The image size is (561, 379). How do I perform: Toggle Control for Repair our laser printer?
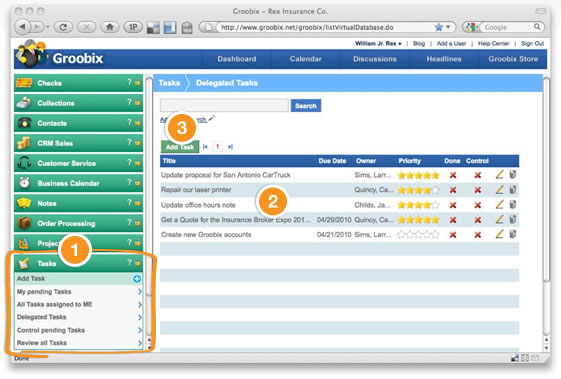coord(478,190)
